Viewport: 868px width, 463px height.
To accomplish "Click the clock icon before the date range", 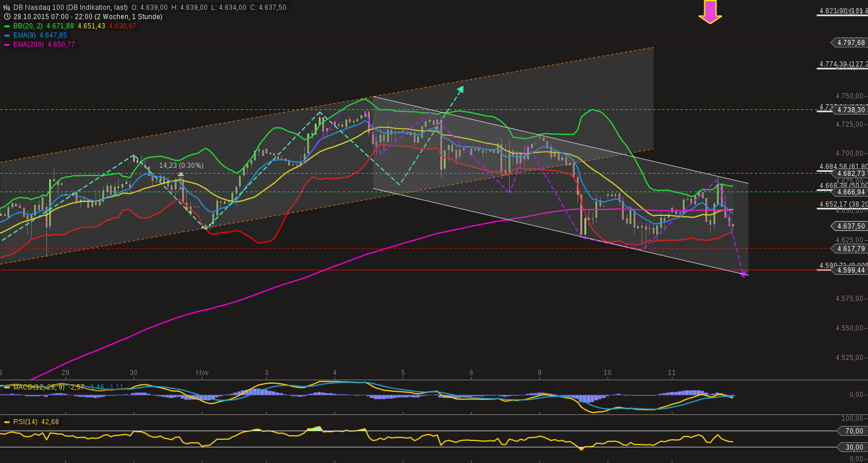I will 7,17.
